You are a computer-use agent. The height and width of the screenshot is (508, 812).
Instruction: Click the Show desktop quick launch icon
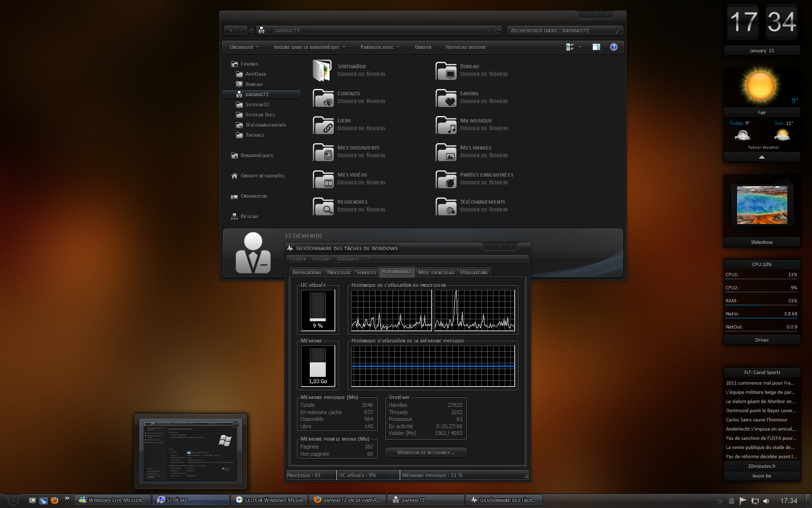[32, 500]
